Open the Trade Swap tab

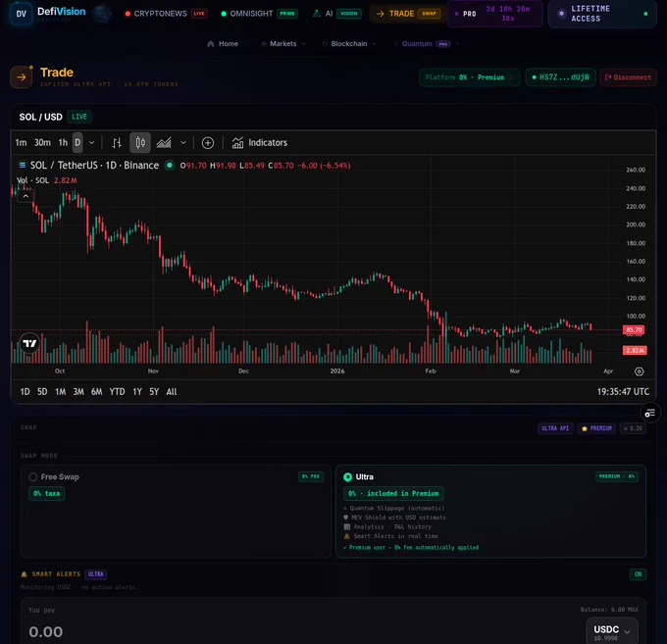tap(407, 14)
